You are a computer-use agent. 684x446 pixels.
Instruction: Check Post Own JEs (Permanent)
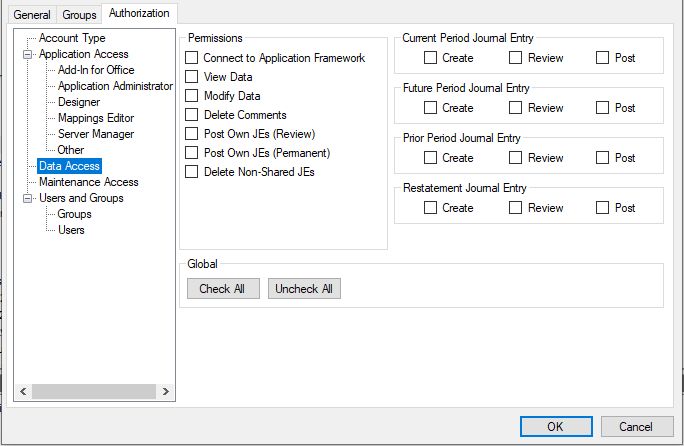tap(192, 153)
